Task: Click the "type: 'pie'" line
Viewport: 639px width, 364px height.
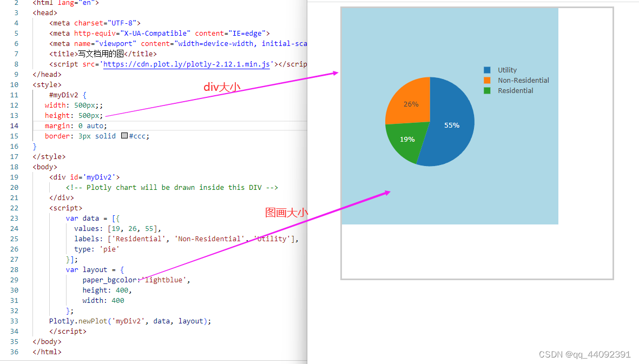Action: (x=97, y=249)
